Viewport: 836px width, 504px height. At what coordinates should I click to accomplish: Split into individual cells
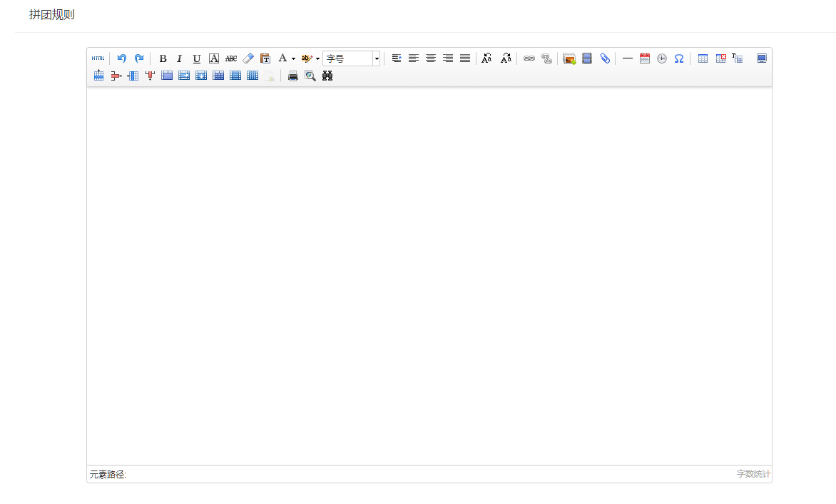click(x=218, y=76)
